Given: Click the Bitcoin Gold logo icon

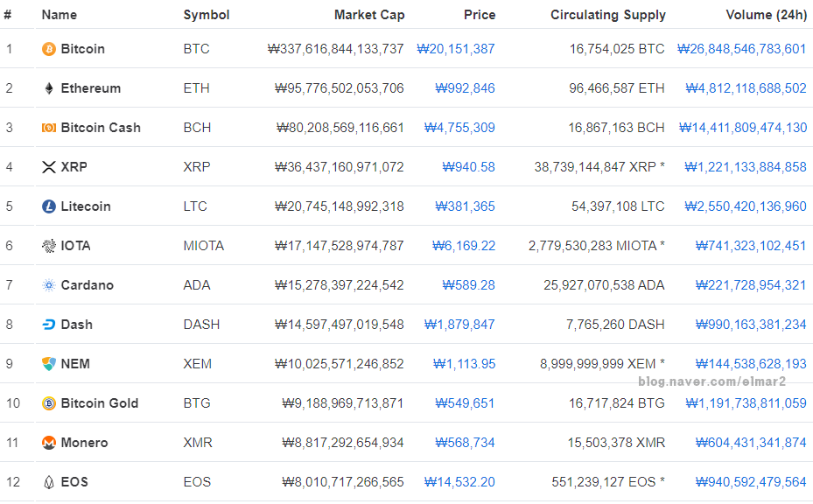Looking at the screenshot, I should click(49, 404).
